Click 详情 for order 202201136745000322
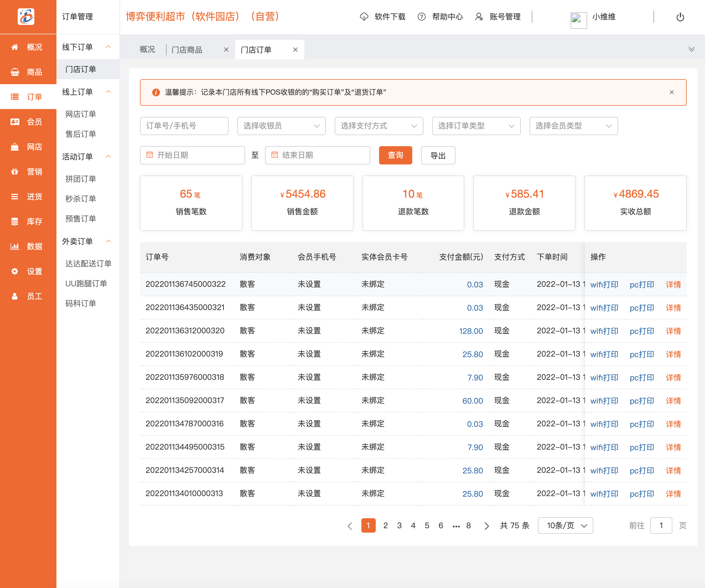 click(673, 284)
